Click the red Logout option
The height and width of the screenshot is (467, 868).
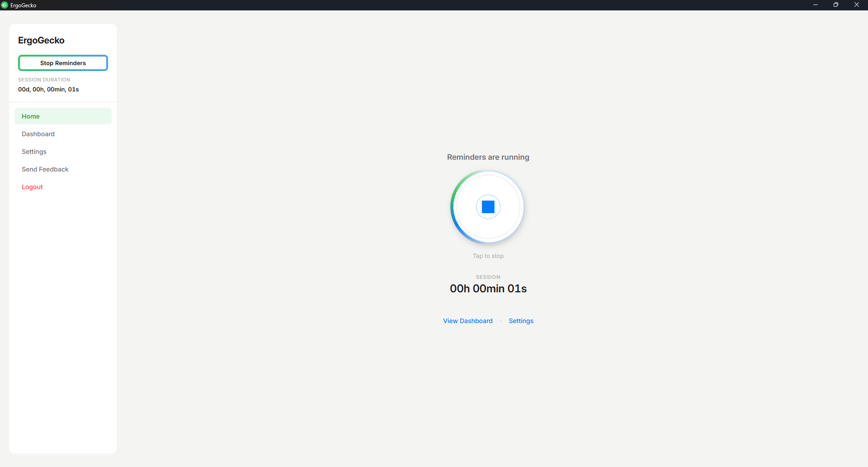(32, 187)
